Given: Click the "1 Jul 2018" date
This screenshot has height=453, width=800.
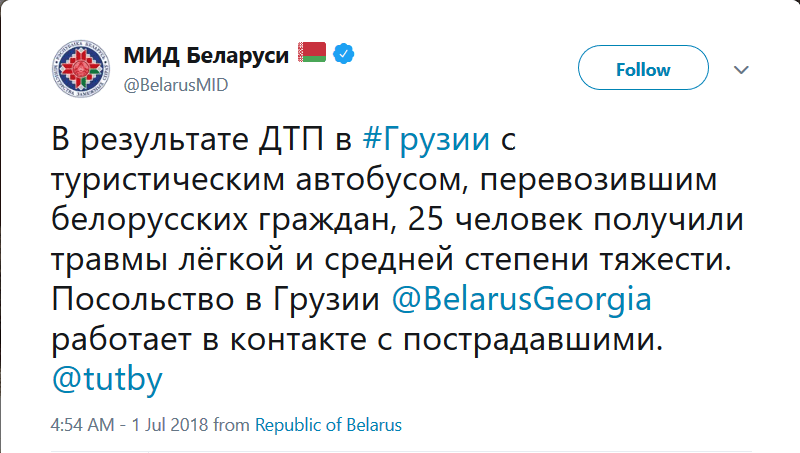Looking at the screenshot, I should click(x=162, y=425).
